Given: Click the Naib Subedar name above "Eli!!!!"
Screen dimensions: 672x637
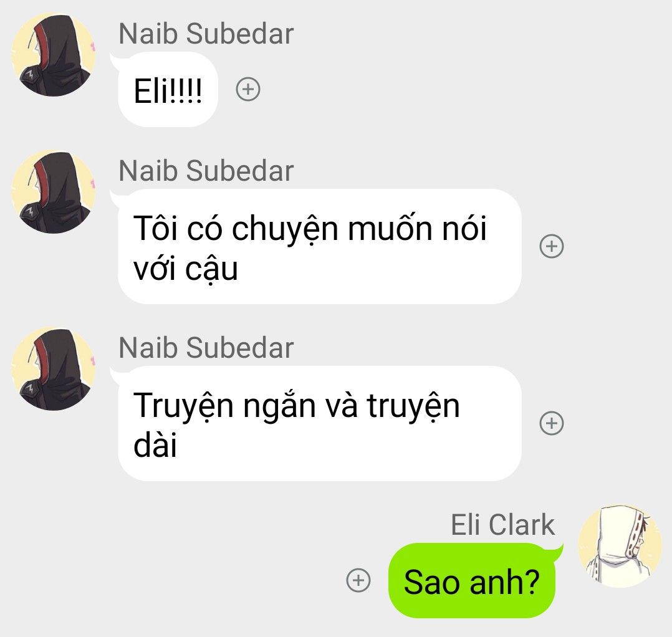Looking at the screenshot, I should (x=206, y=34).
